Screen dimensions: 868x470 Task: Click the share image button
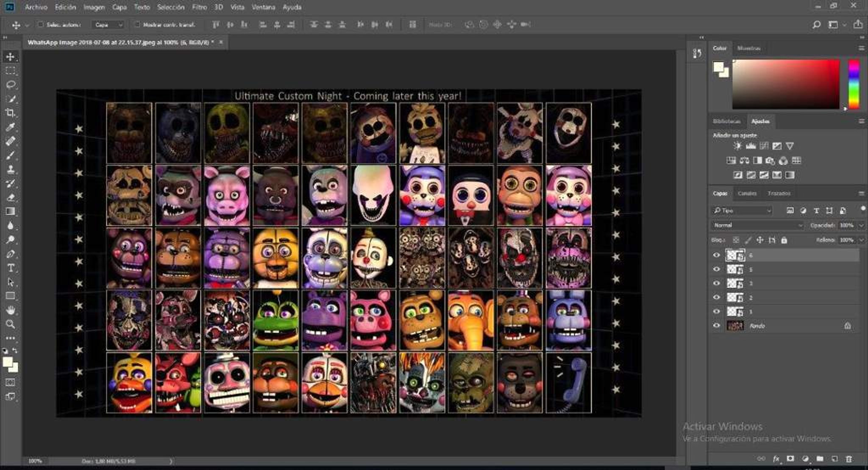(857, 24)
